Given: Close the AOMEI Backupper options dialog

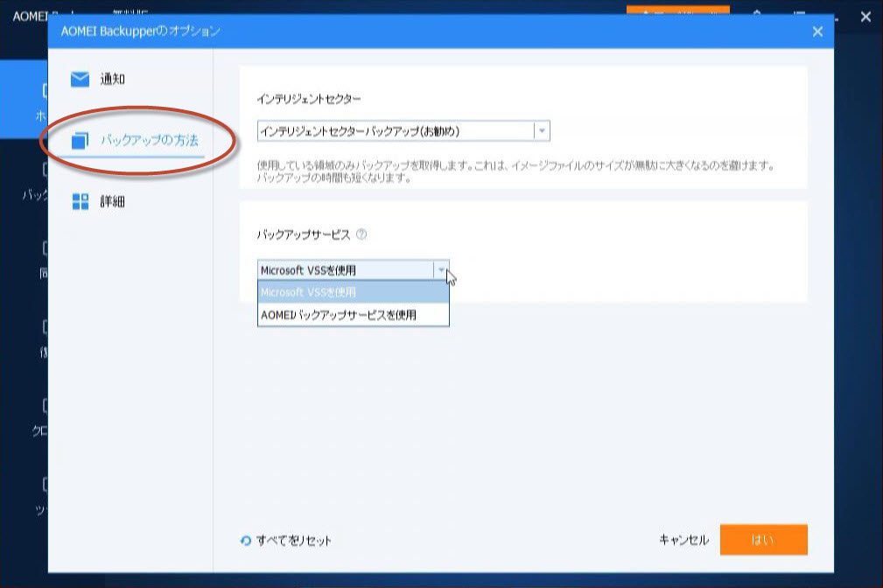Looking at the screenshot, I should pyautogui.click(x=817, y=31).
